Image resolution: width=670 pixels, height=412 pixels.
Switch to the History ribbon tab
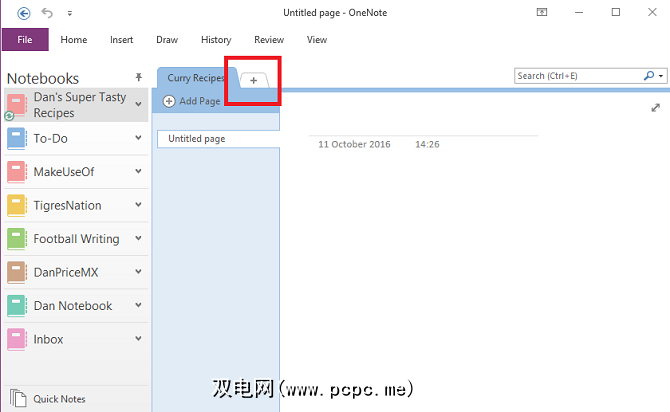(x=216, y=40)
